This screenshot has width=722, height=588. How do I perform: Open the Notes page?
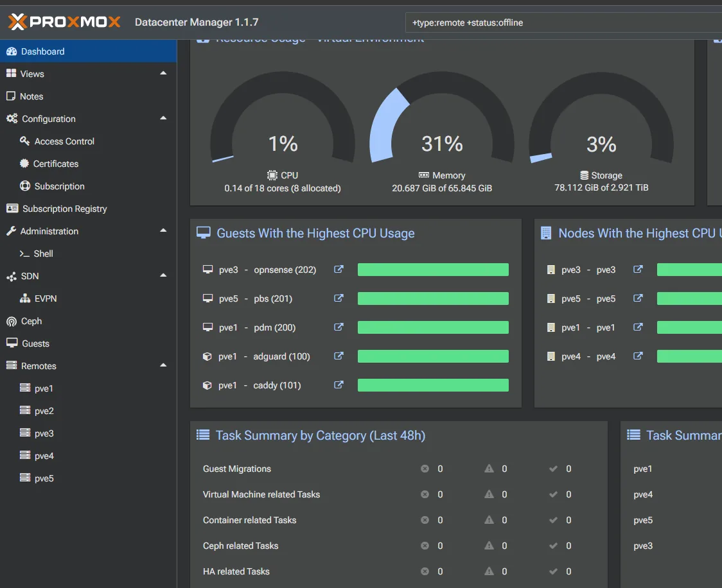(x=89, y=96)
